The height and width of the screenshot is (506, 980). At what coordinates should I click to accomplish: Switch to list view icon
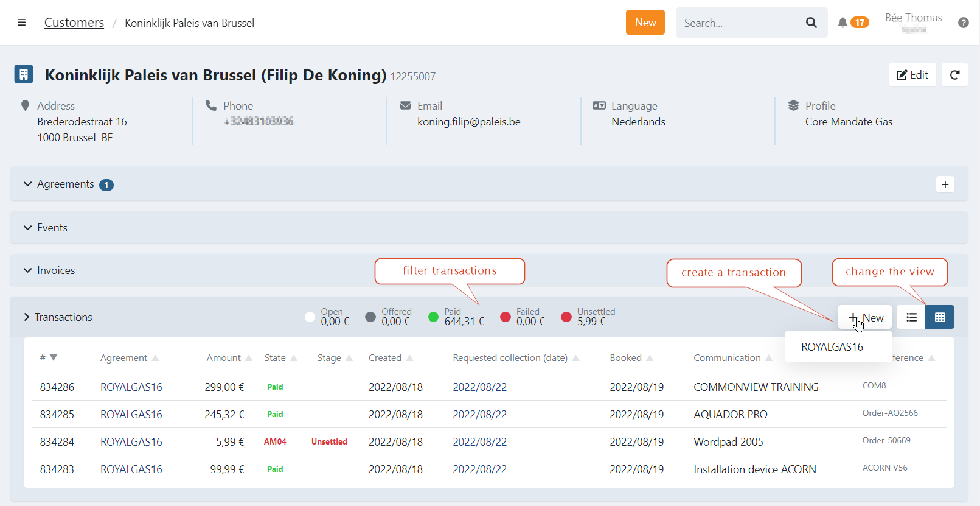pyautogui.click(x=911, y=317)
